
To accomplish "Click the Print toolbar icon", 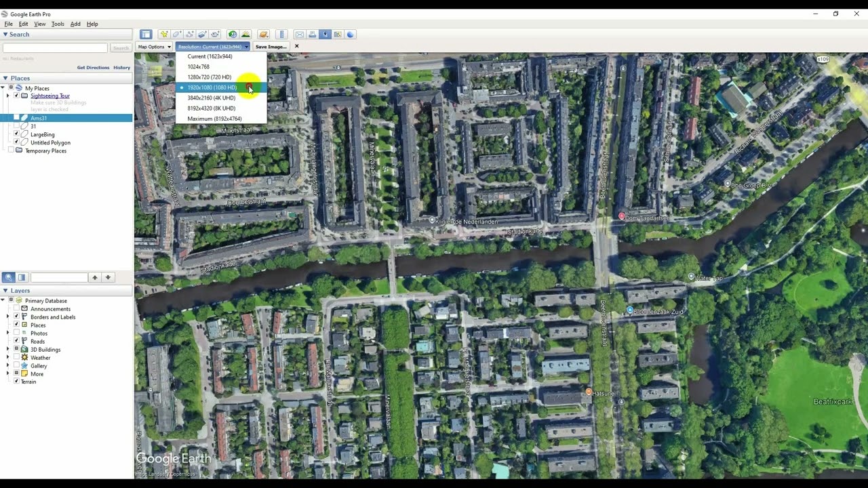I will [x=313, y=35].
